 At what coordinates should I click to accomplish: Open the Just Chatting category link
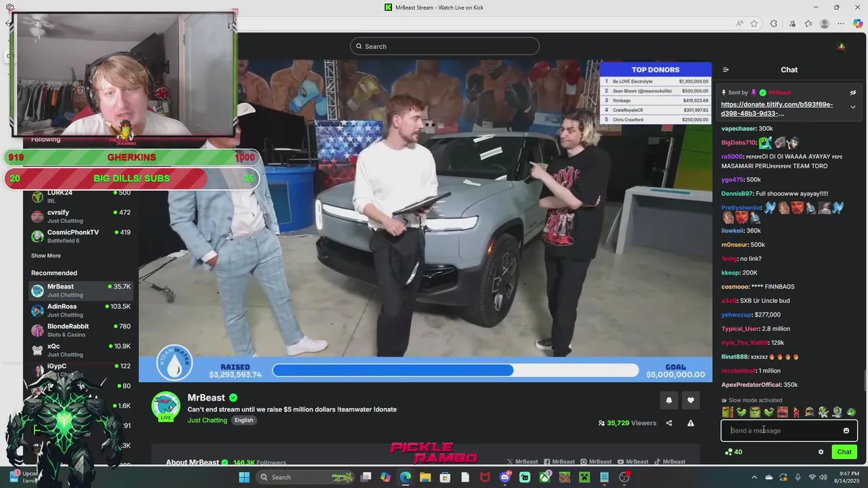(x=208, y=420)
